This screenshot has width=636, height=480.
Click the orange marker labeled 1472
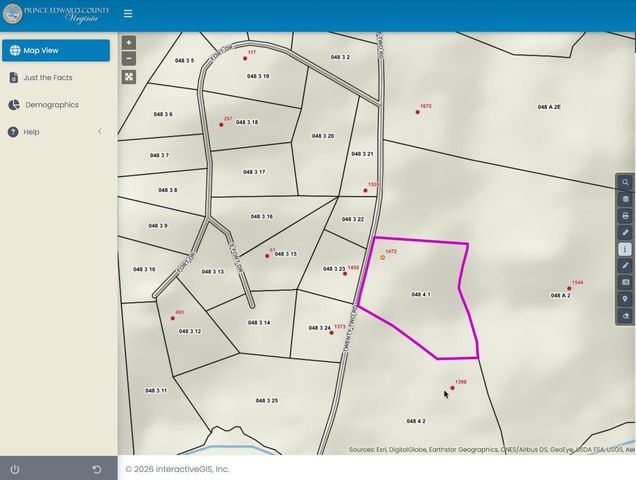click(382, 258)
